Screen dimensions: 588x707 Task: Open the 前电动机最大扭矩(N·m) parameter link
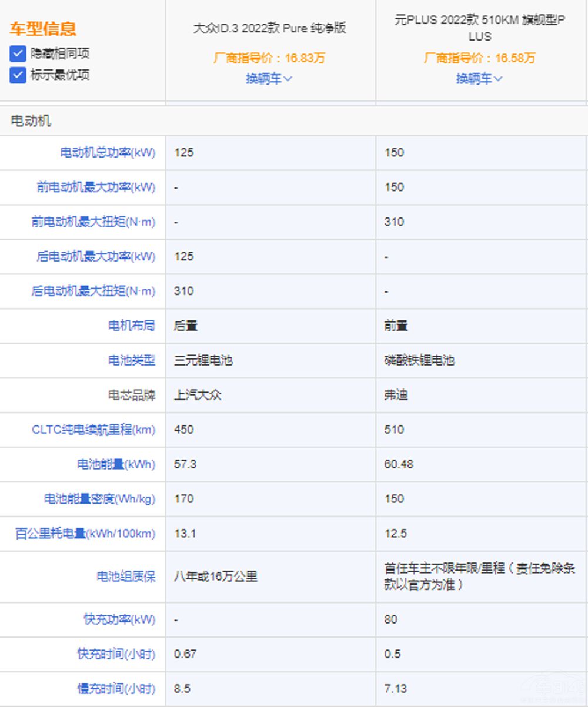point(93,222)
